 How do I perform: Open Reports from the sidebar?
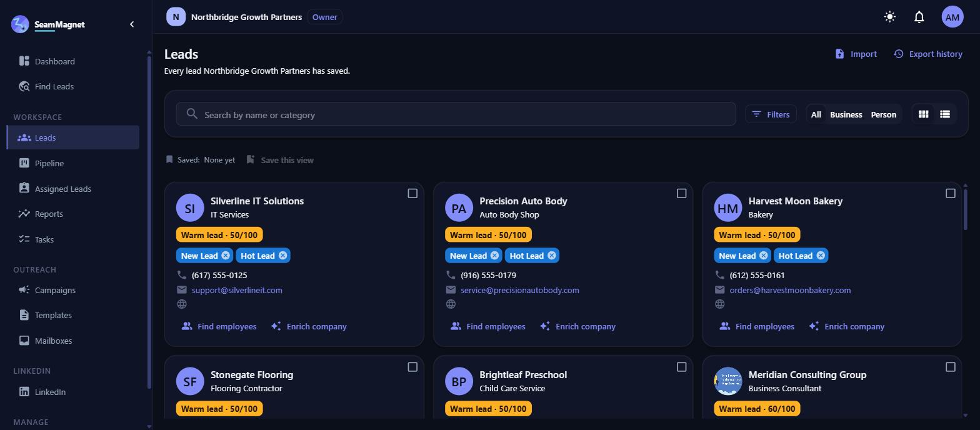pos(72,214)
